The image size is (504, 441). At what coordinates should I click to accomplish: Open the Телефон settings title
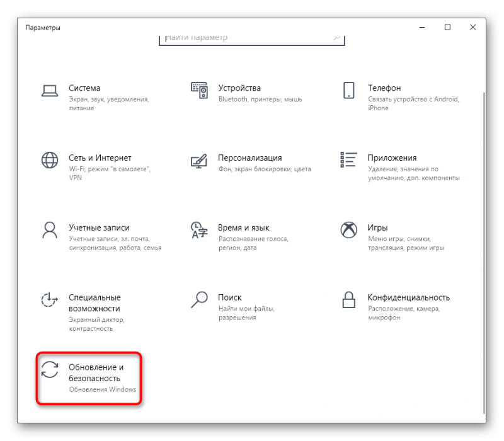384,88
